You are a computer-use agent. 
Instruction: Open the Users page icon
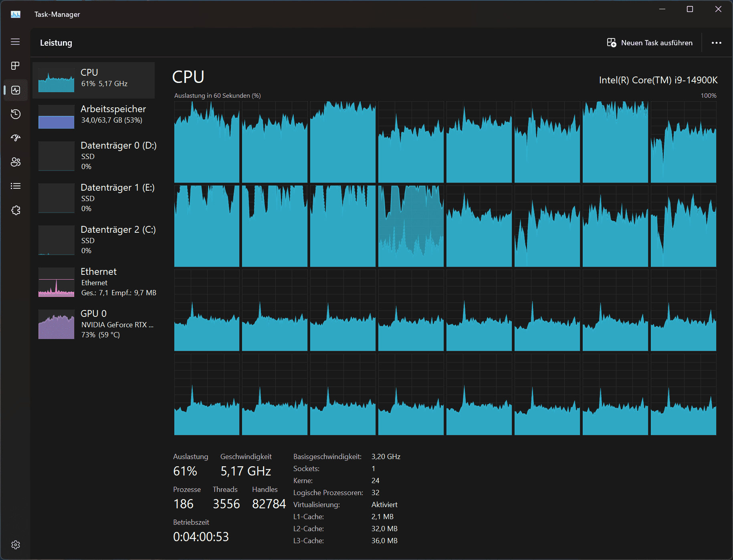[15, 162]
